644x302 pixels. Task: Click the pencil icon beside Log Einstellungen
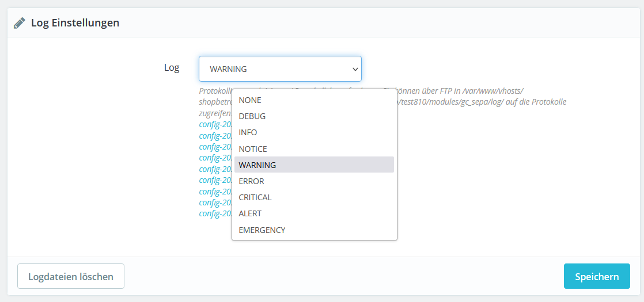(20, 23)
